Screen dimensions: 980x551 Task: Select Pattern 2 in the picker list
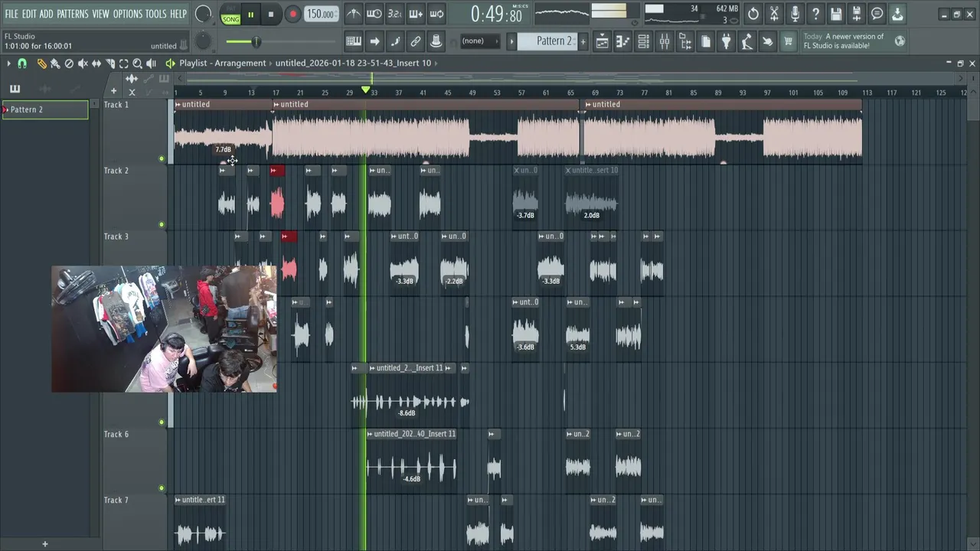(x=45, y=109)
